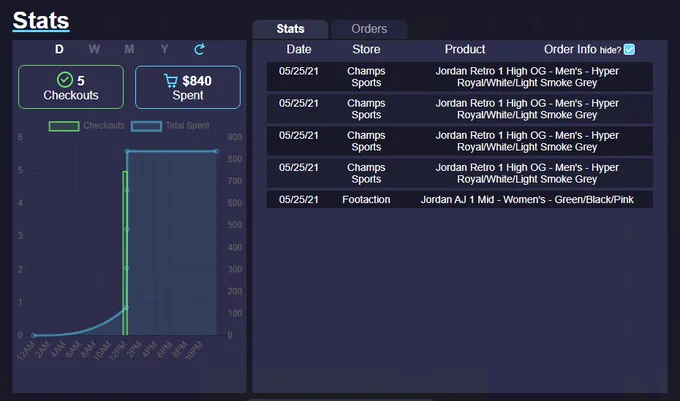
Task: Click the blue data point at 12AM
Action: click(x=33, y=335)
